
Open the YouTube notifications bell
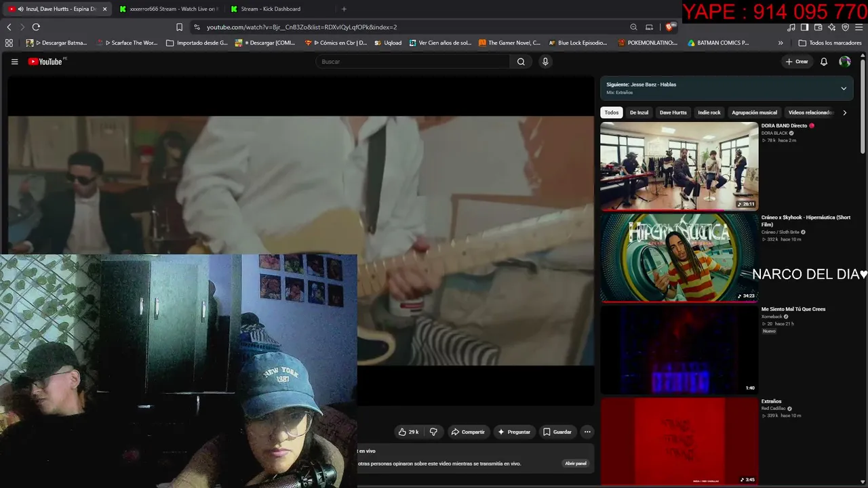click(x=824, y=62)
